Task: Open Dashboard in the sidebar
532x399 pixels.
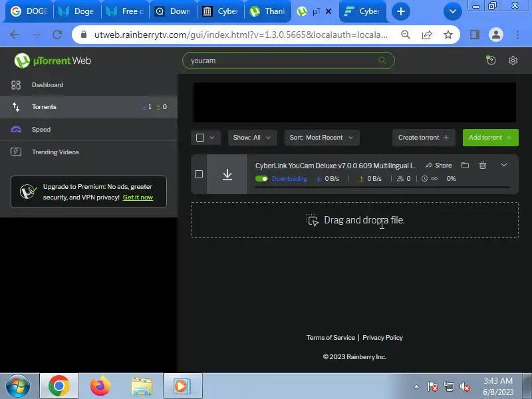Action: [88, 85]
